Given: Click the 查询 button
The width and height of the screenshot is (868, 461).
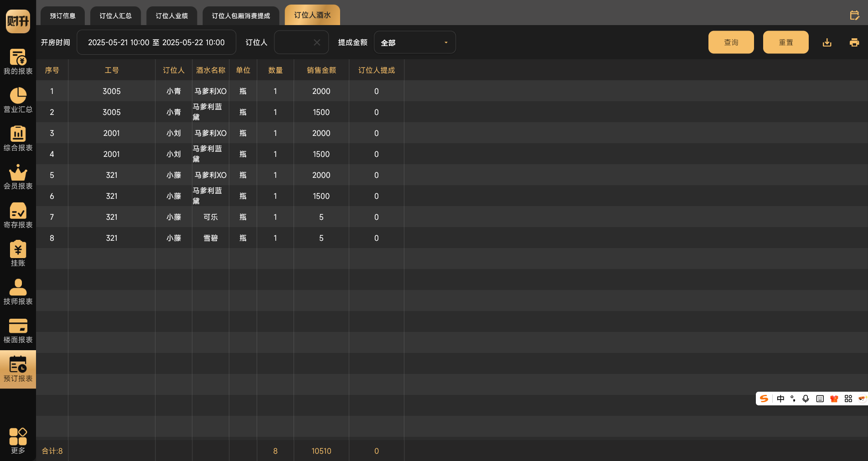Looking at the screenshot, I should (x=731, y=42).
